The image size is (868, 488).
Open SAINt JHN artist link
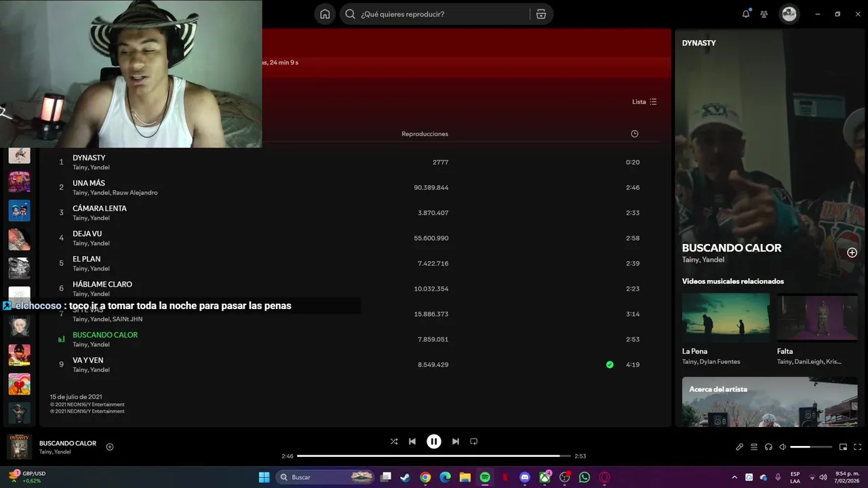127,319
